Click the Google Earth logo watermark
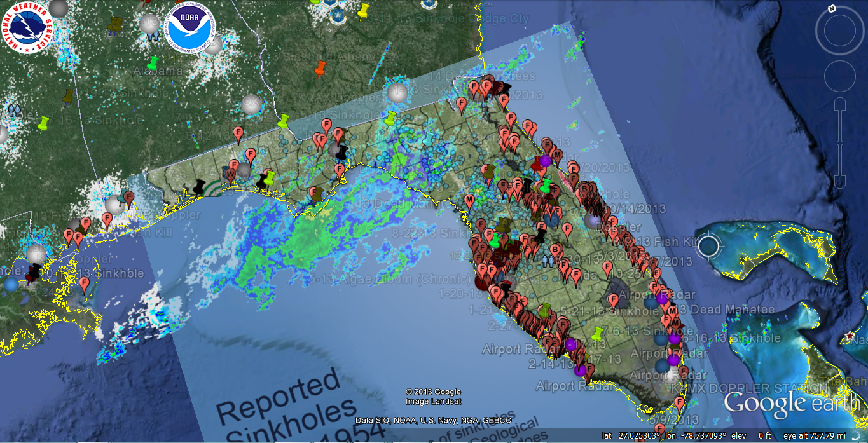This screenshot has width=868, height=443. (790, 402)
